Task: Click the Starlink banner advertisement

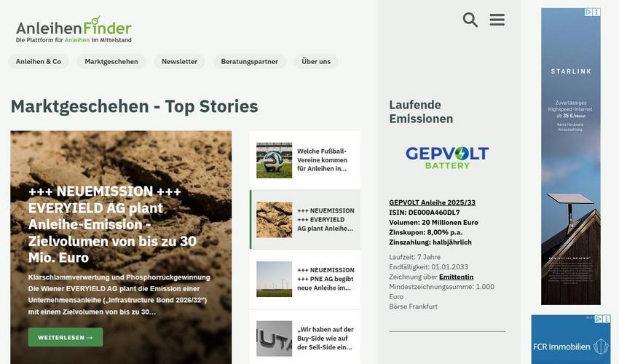Action: pos(571,157)
